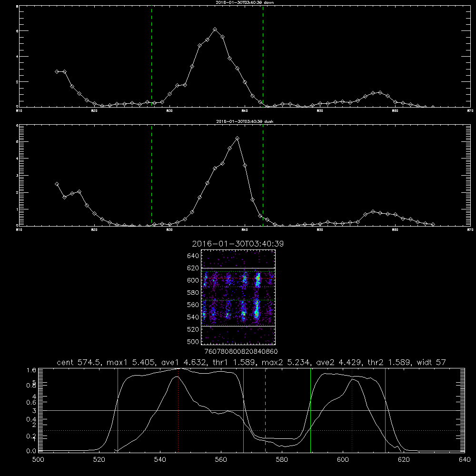Click the left green dashed line in dusk plot
The image size is (476, 476).
click(x=151, y=176)
